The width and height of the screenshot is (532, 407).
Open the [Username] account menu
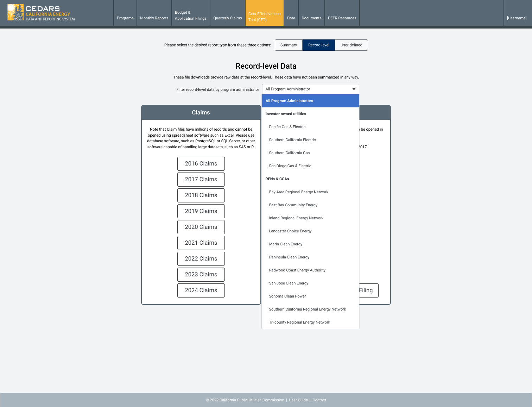517,18
